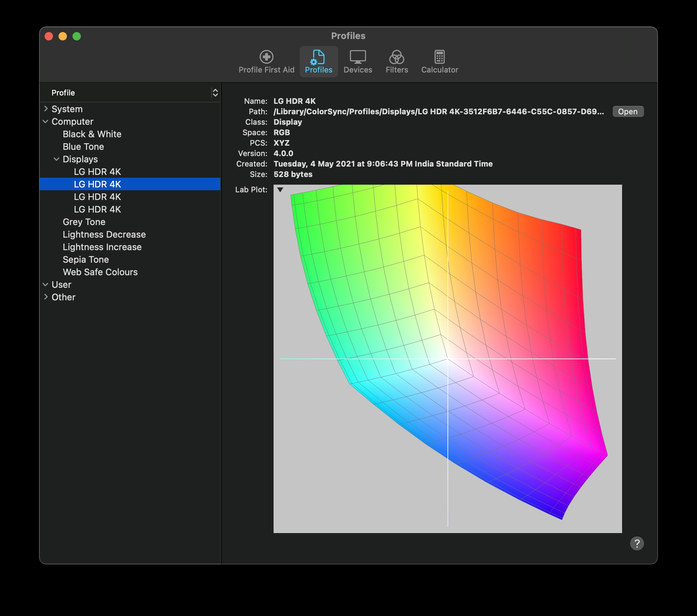Select Black & White profile
Image resolution: width=697 pixels, height=616 pixels.
[92, 134]
